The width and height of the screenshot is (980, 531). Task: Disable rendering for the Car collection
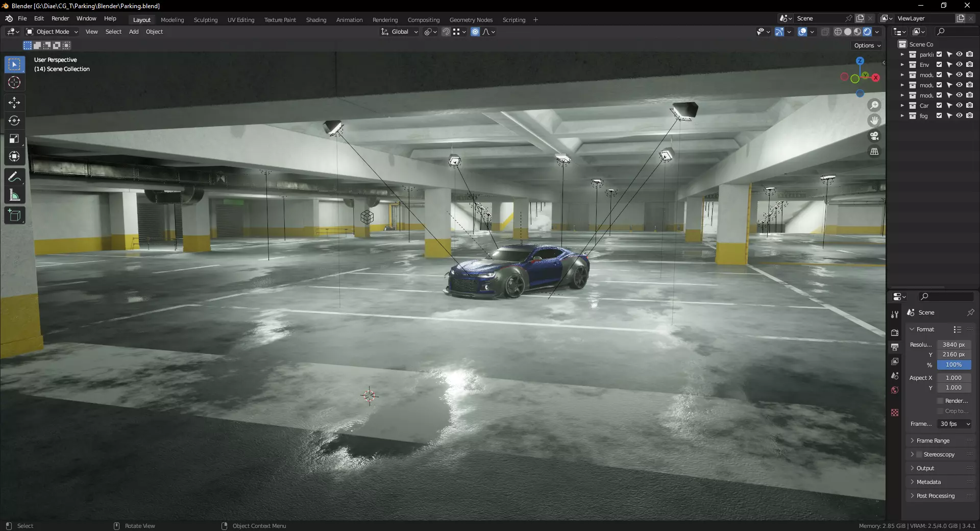[970, 106]
